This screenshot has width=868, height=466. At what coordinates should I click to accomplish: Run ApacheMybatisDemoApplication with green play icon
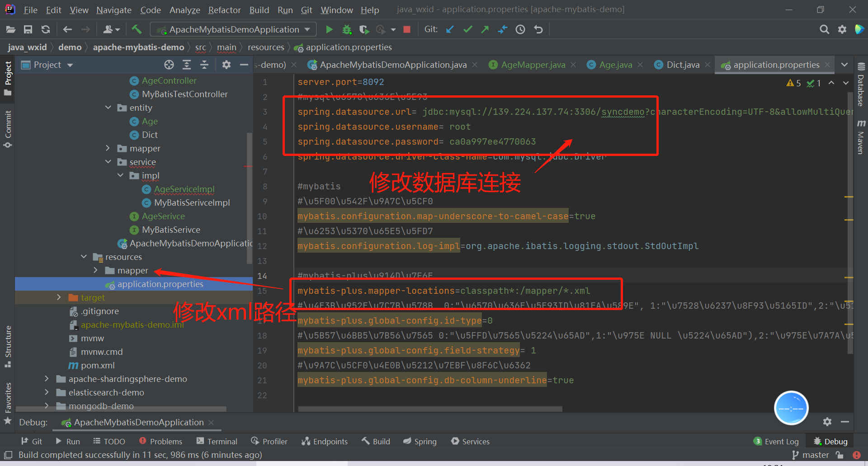coord(329,29)
